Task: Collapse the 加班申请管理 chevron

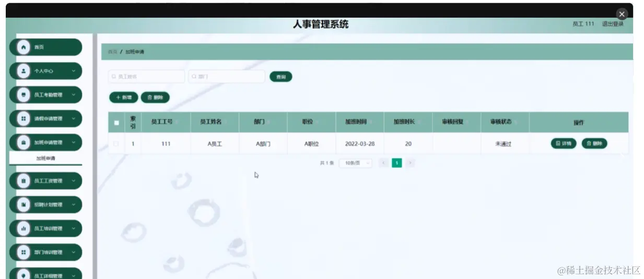Action: click(73, 142)
